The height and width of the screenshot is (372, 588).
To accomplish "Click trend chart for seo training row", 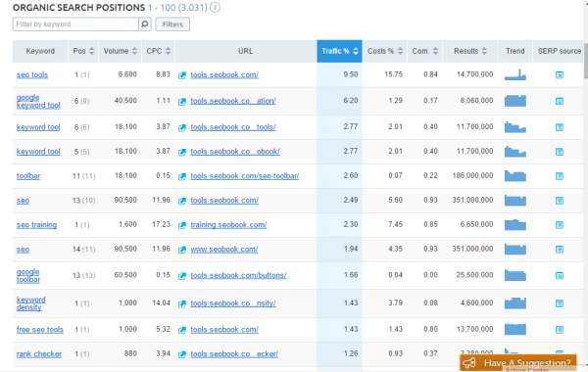I will [x=515, y=224].
